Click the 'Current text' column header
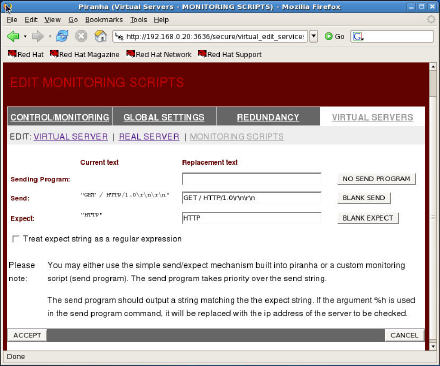 click(99, 162)
